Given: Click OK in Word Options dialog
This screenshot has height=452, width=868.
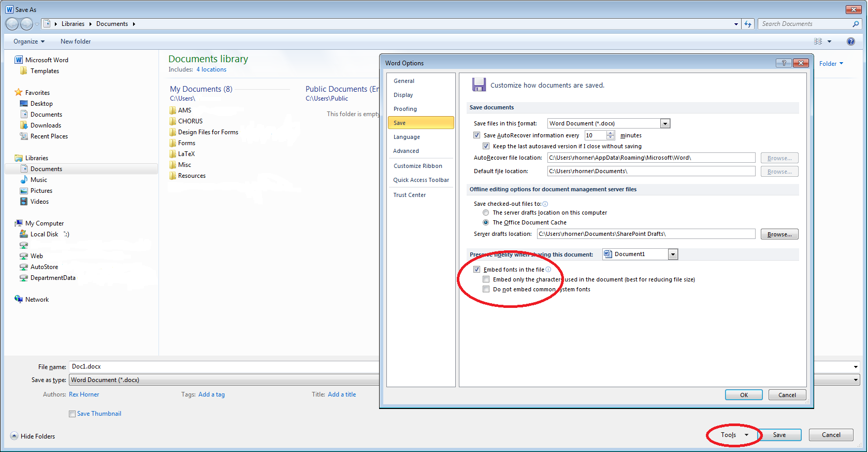Looking at the screenshot, I should coord(744,395).
